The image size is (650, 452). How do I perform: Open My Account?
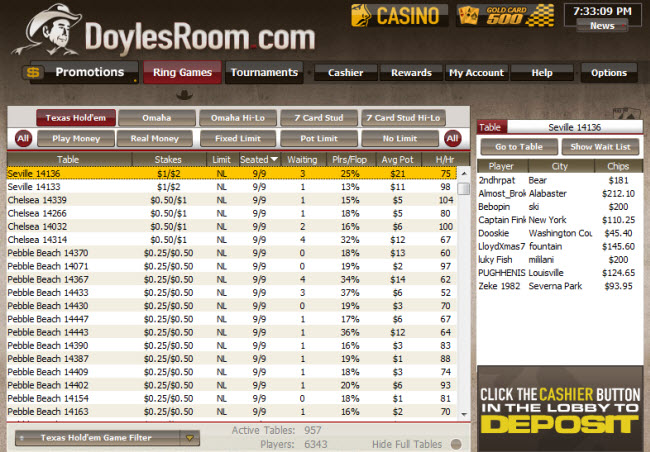[x=477, y=73]
